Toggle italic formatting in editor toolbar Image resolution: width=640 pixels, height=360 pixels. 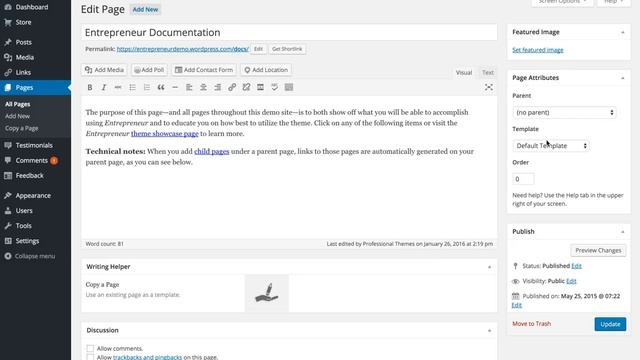point(104,87)
